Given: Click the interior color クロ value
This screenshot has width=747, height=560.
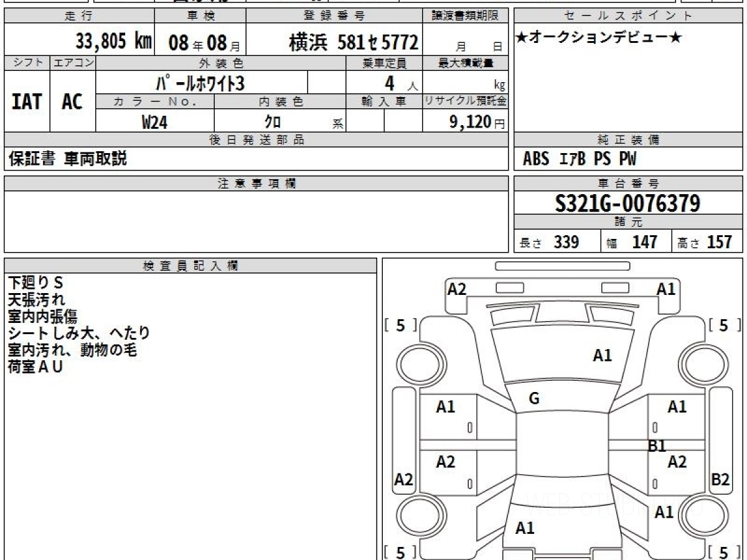Looking at the screenshot, I should [x=273, y=122].
